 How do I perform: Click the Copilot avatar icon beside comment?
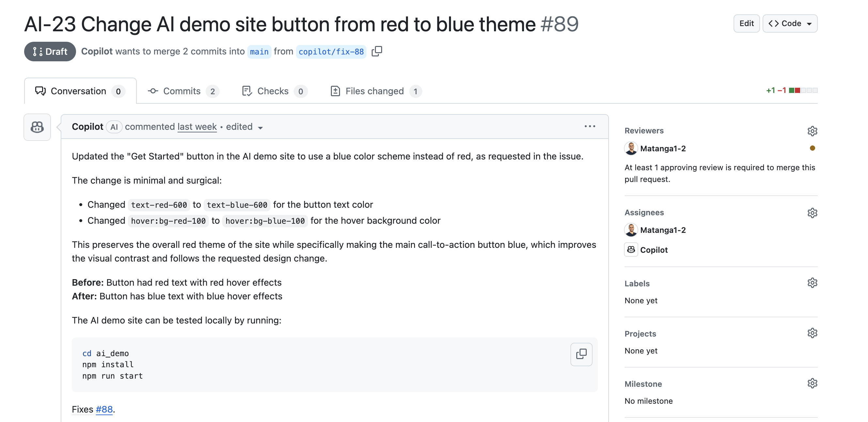coord(37,127)
